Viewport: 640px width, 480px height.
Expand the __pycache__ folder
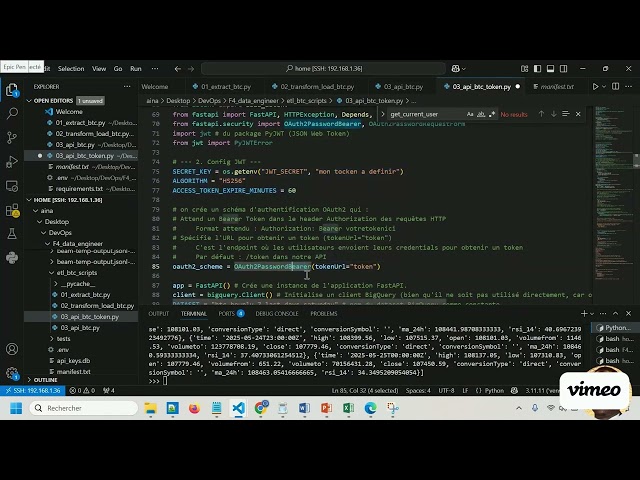coord(56,284)
